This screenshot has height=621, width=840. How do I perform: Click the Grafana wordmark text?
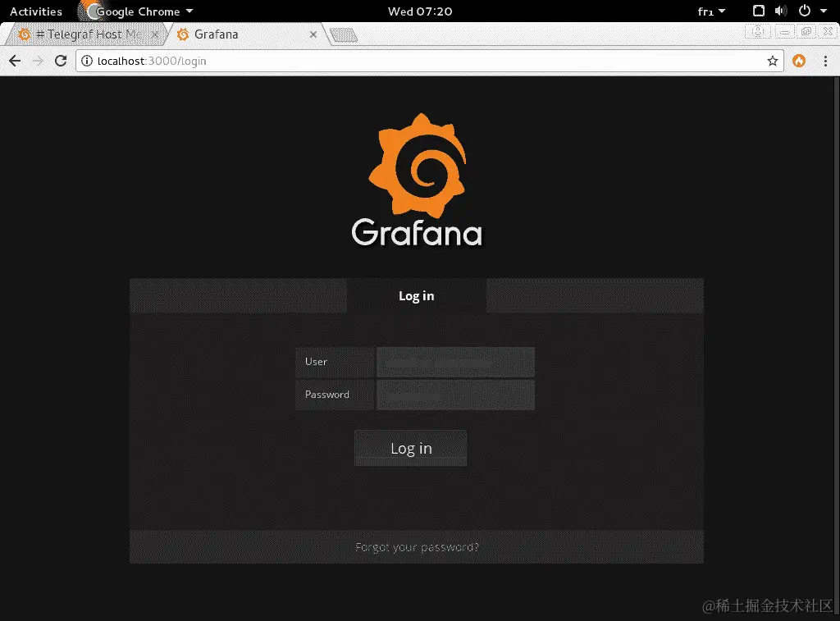point(417,232)
